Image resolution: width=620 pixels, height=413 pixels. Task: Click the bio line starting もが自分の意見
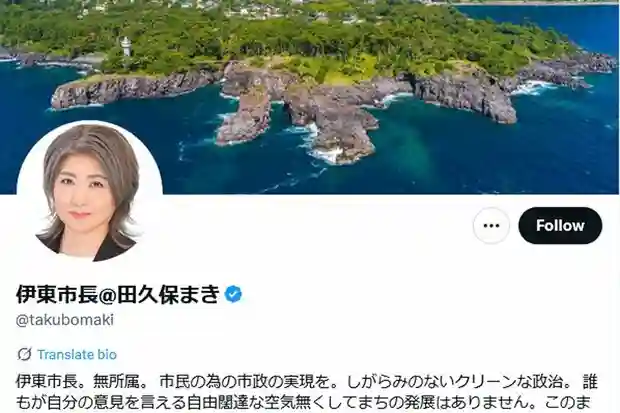tap(304, 403)
